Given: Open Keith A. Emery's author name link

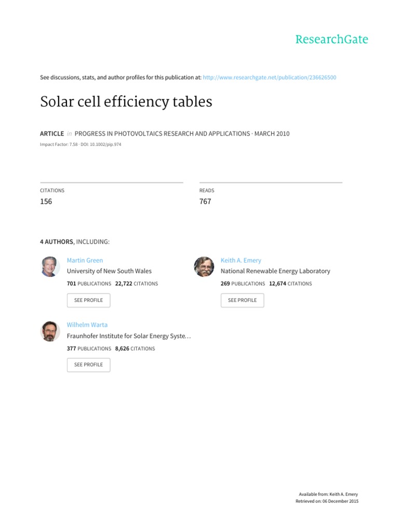Looking at the screenshot, I should click(241, 260).
